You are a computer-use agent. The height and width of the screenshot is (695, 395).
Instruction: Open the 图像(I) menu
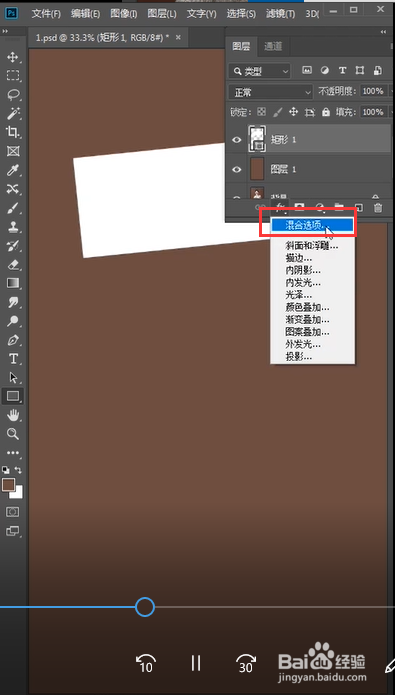point(123,14)
